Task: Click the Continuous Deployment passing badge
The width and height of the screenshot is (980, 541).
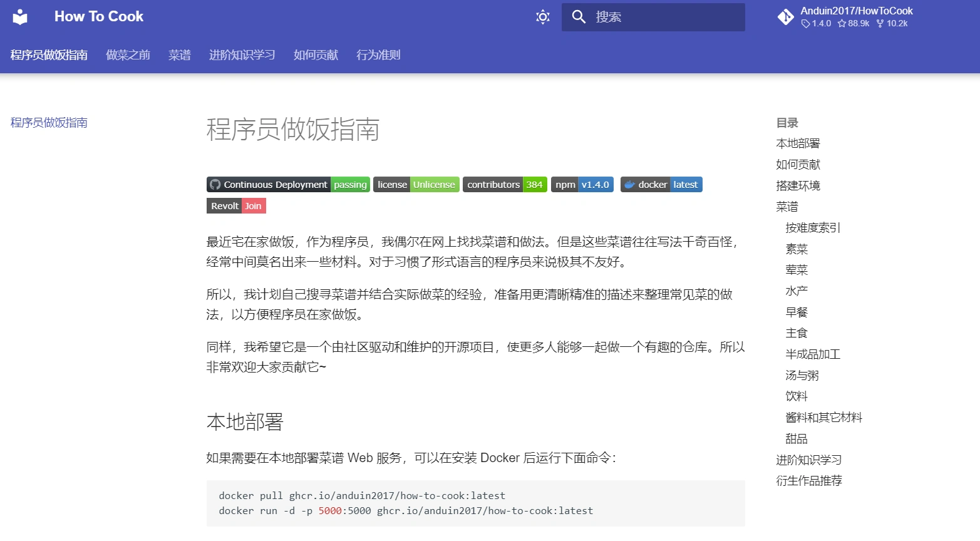Action: [288, 185]
